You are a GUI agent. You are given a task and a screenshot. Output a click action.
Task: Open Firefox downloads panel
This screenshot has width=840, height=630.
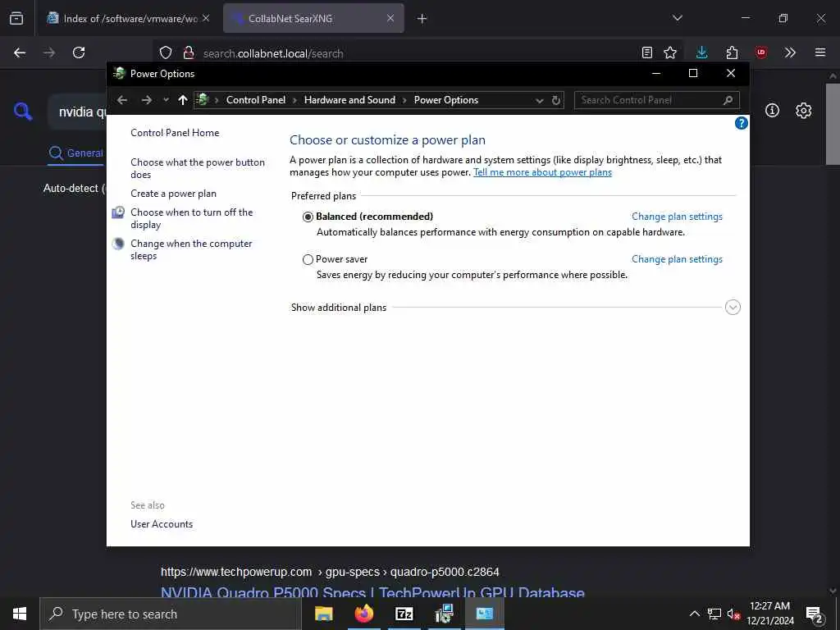click(702, 52)
